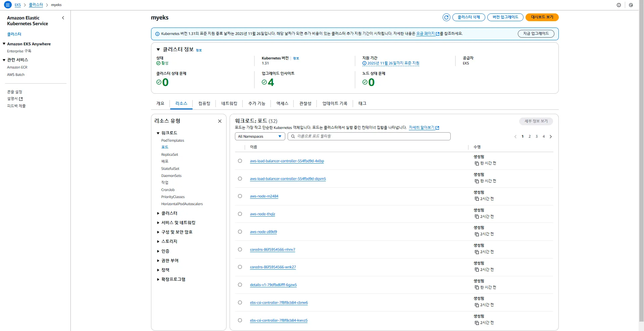This screenshot has width=644, height=331.
Task: Go to previous page of pods
Action: (515, 137)
